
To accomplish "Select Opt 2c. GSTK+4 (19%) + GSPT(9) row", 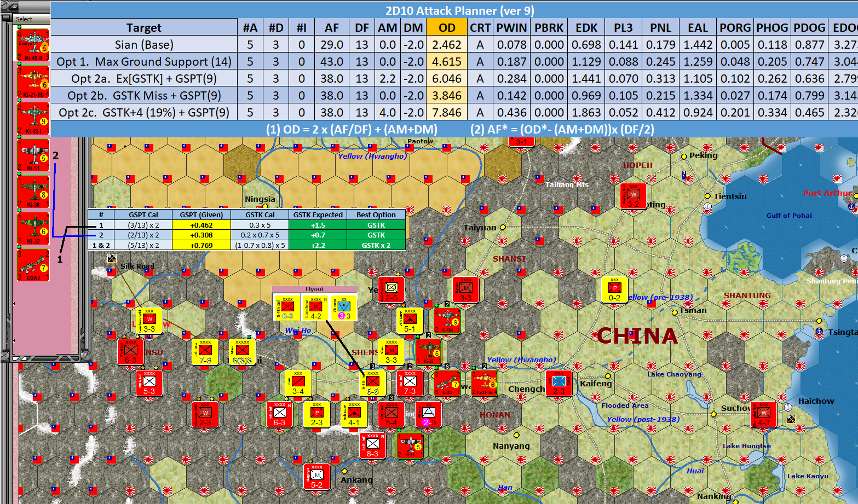I will click(144, 113).
